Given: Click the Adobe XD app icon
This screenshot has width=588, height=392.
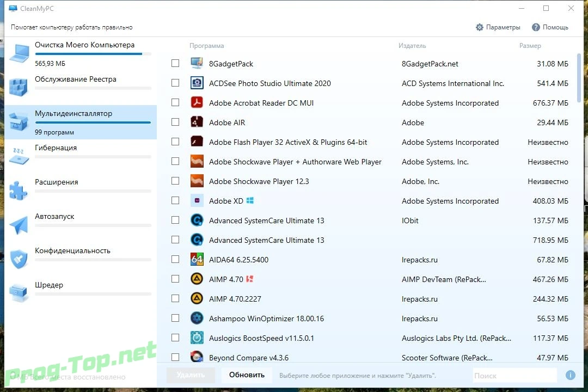Looking at the screenshot, I should pyautogui.click(x=197, y=200).
